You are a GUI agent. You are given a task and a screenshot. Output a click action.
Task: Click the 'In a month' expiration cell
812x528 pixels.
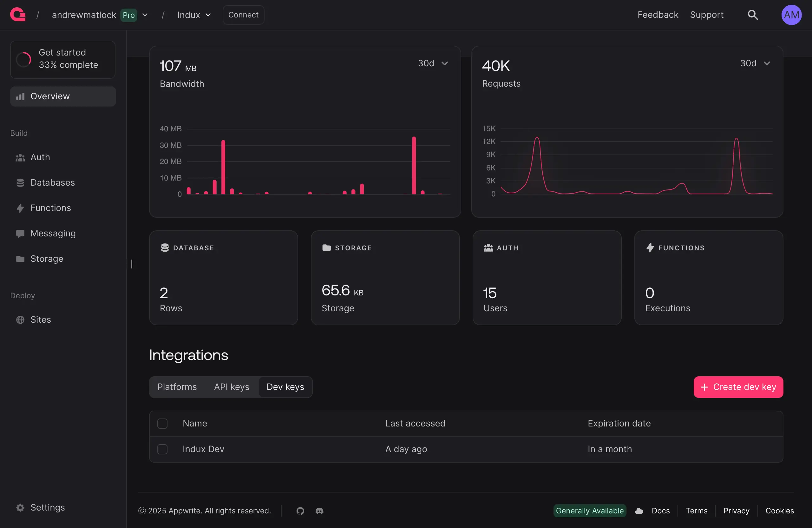click(610, 449)
